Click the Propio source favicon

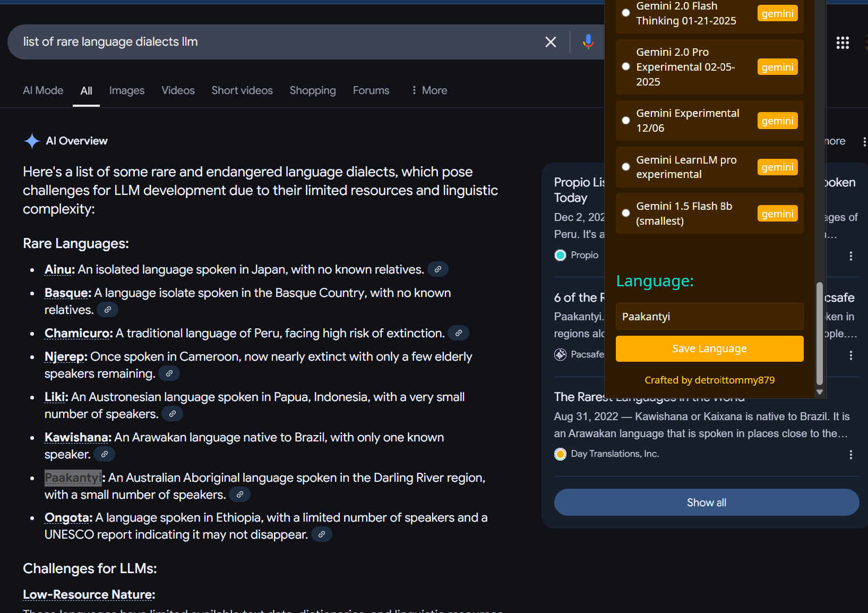pos(560,256)
